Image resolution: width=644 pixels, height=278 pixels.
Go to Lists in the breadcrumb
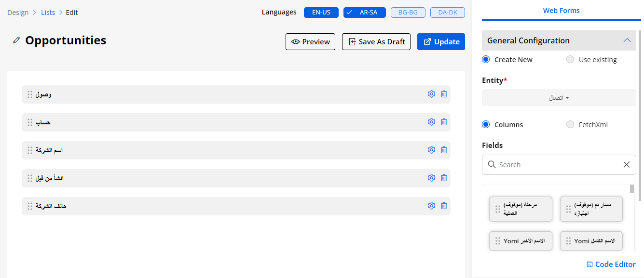tap(48, 13)
